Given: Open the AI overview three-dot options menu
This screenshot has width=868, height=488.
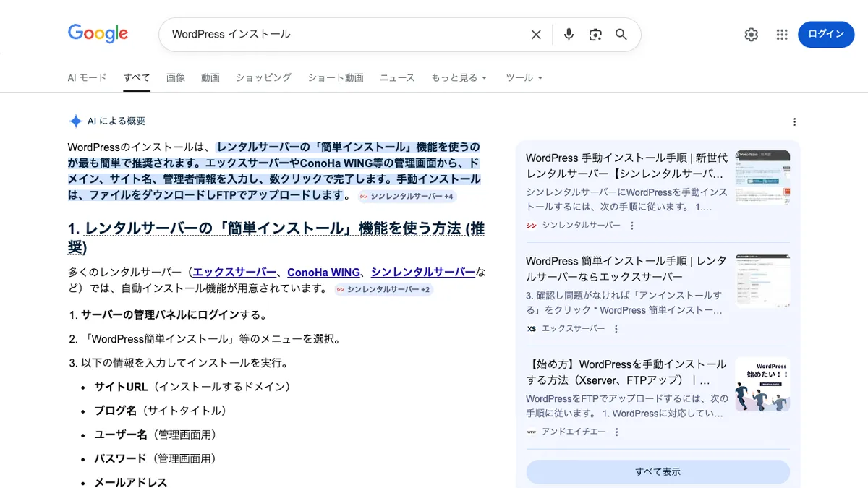Looking at the screenshot, I should [794, 121].
